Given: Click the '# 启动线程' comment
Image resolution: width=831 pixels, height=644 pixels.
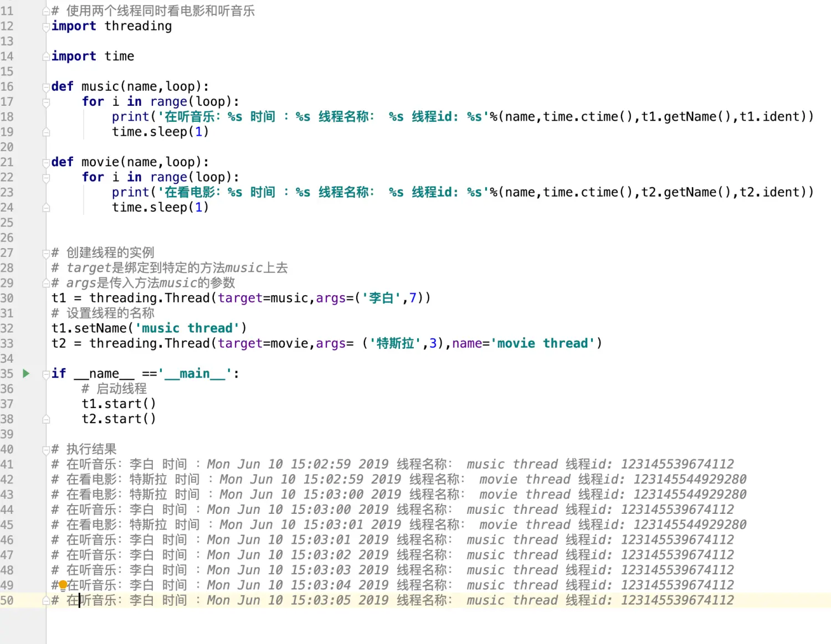Looking at the screenshot, I should (114, 389).
